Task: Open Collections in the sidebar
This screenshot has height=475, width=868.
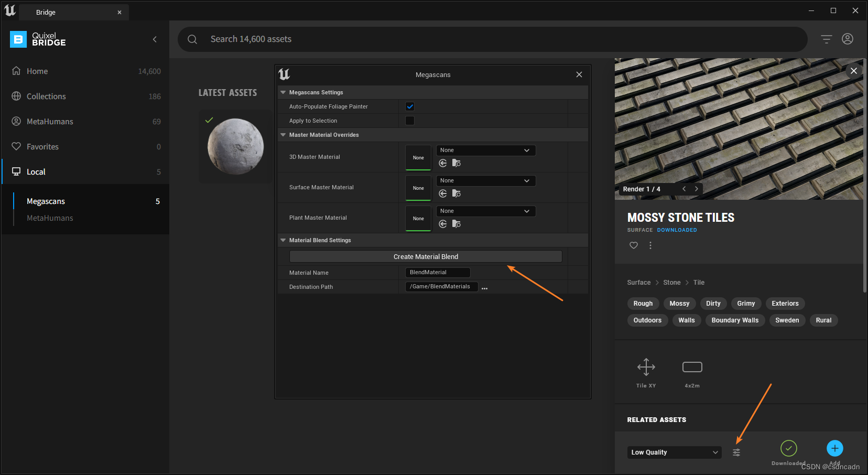Action: tap(85, 96)
